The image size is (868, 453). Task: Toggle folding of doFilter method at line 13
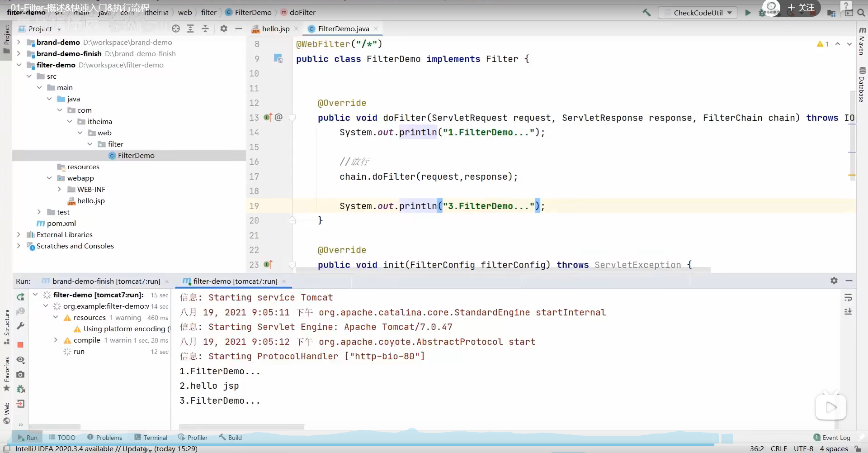pos(292,118)
